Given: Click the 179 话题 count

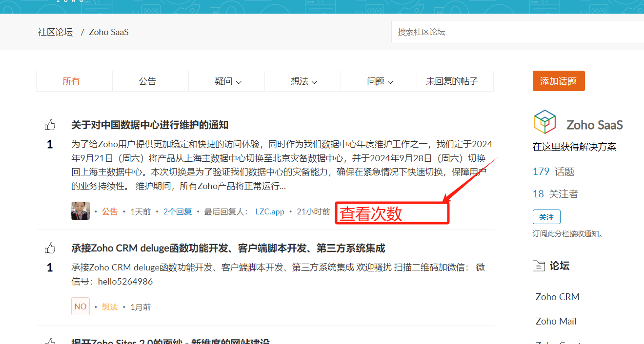Looking at the screenshot, I should tap(553, 172).
